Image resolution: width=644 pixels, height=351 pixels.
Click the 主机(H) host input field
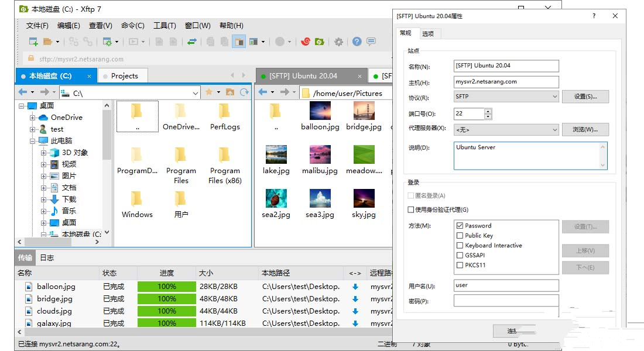click(506, 82)
